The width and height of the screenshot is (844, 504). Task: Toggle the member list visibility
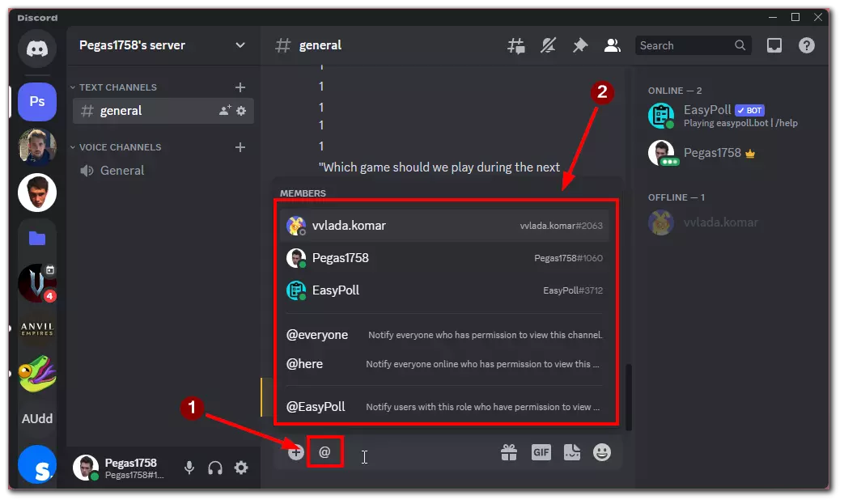click(612, 46)
